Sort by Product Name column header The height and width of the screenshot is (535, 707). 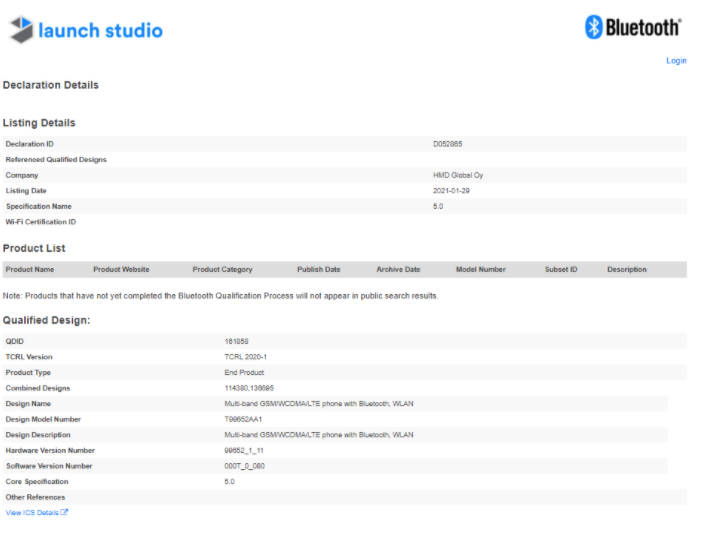(x=30, y=269)
